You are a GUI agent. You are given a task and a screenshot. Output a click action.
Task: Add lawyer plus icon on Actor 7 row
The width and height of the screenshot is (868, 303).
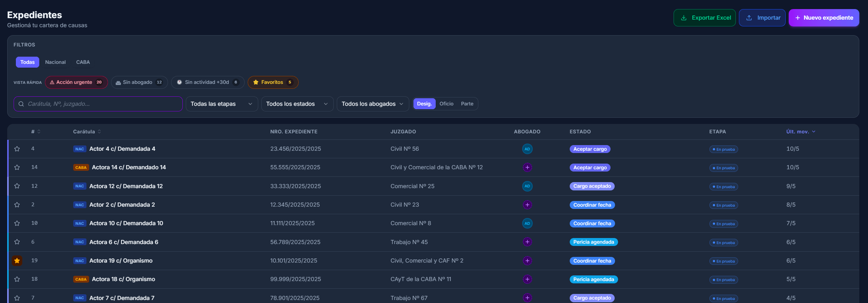pos(527,298)
